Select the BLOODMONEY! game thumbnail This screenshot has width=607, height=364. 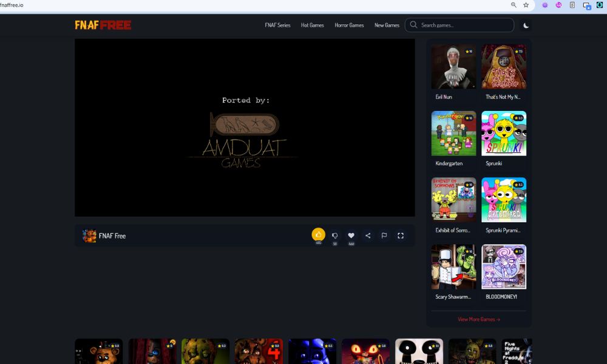coord(504,267)
